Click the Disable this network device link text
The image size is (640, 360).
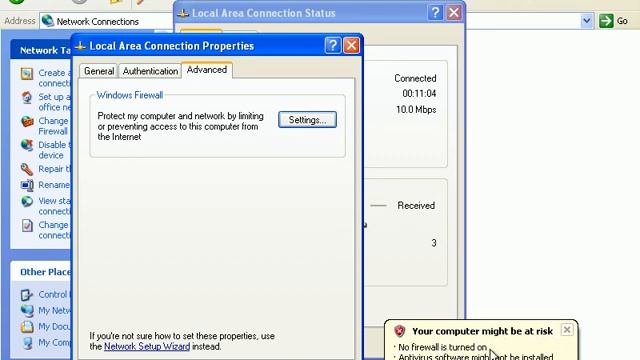(54, 150)
